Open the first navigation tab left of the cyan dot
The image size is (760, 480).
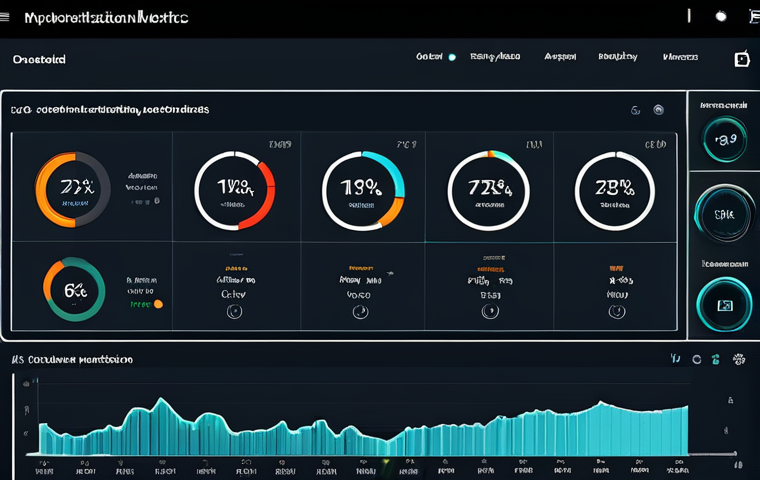pyautogui.click(x=428, y=58)
